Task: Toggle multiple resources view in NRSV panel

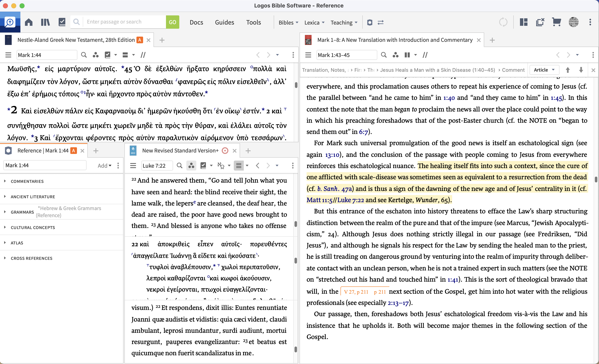Action: tap(239, 166)
